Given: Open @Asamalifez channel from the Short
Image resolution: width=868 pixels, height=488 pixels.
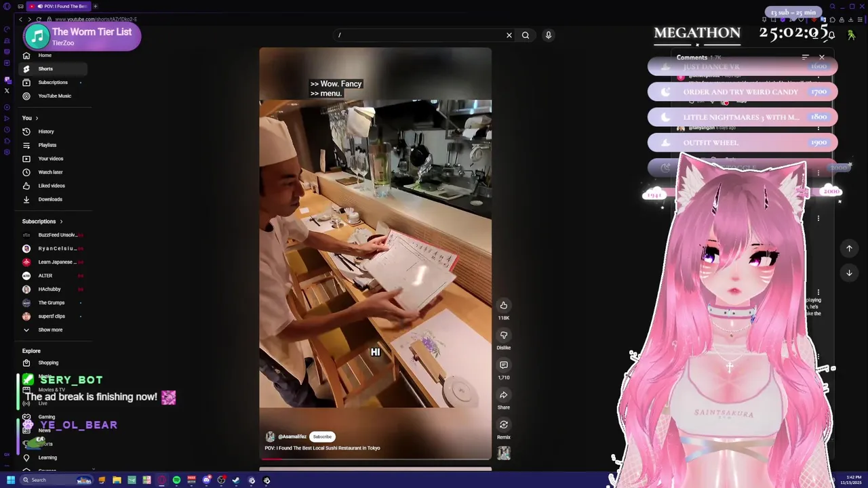Looking at the screenshot, I should (292, 436).
